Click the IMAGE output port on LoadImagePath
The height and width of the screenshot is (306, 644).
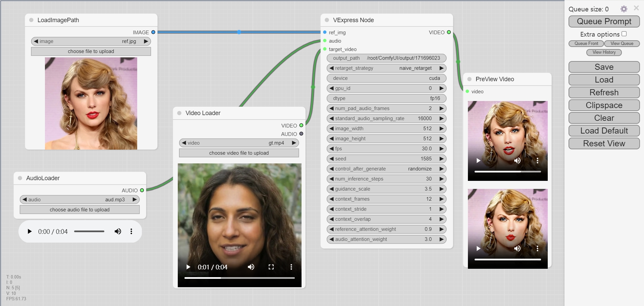click(x=153, y=32)
